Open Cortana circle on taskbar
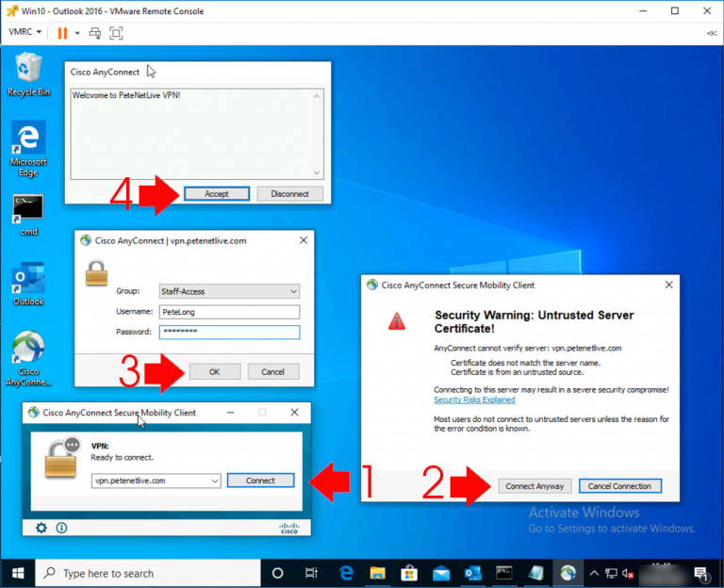724x588 pixels. (277, 573)
